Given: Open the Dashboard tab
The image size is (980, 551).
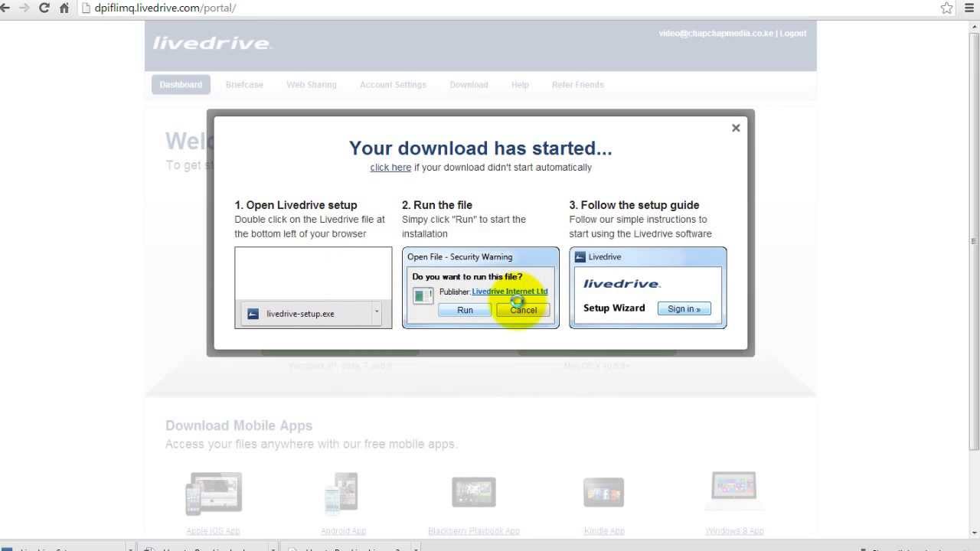Looking at the screenshot, I should click(181, 85).
